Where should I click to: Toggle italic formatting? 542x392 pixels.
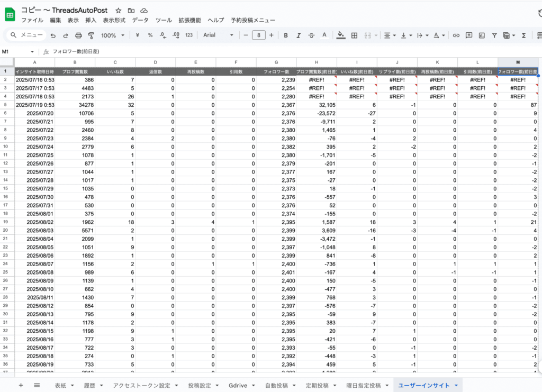pos(299,35)
